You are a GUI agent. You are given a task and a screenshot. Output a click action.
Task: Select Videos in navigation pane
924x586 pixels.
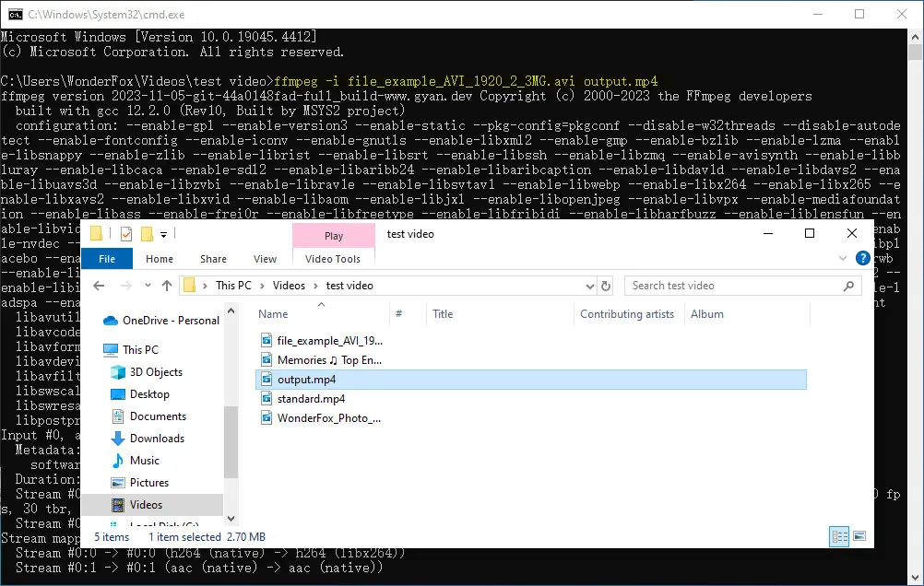146,505
